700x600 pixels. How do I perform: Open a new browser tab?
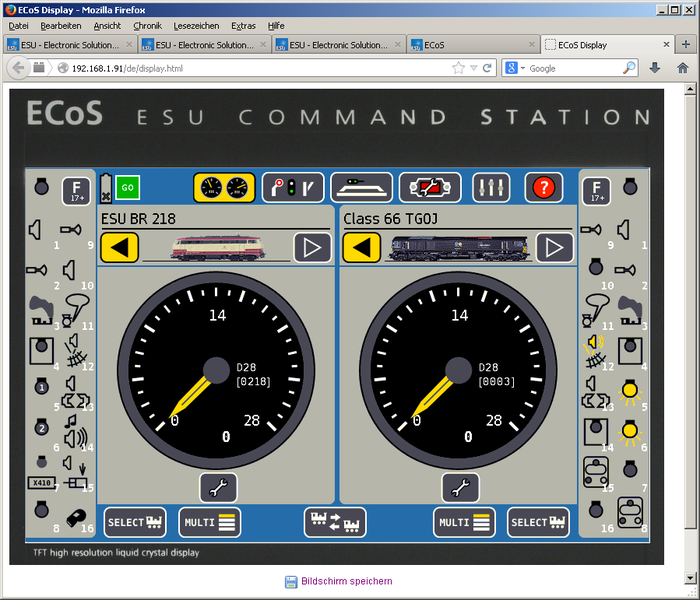(x=686, y=44)
